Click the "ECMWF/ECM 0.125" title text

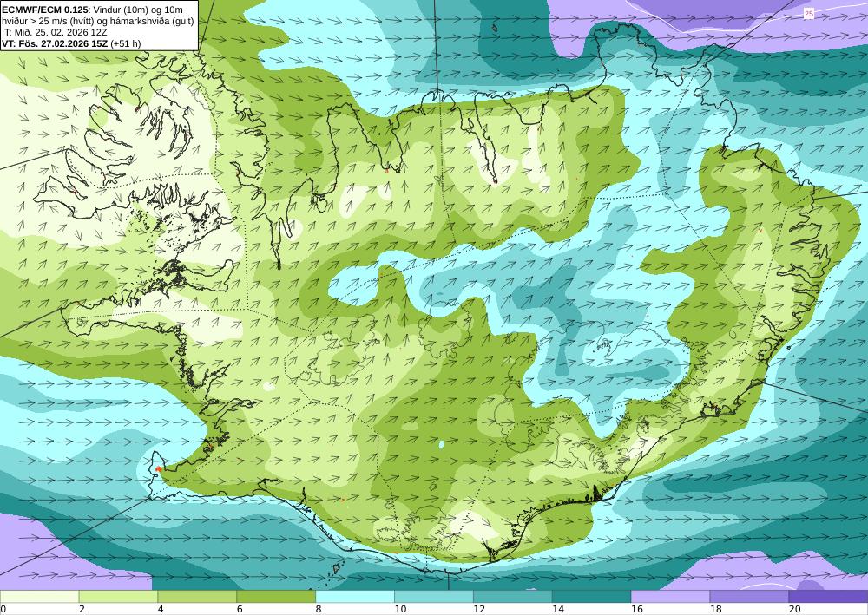(x=45, y=10)
